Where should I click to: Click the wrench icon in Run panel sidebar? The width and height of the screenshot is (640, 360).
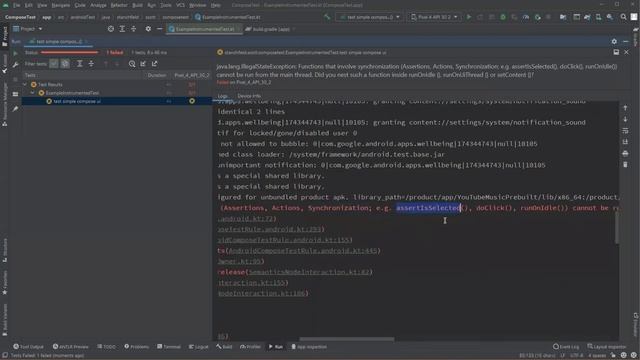pos(15,64)
